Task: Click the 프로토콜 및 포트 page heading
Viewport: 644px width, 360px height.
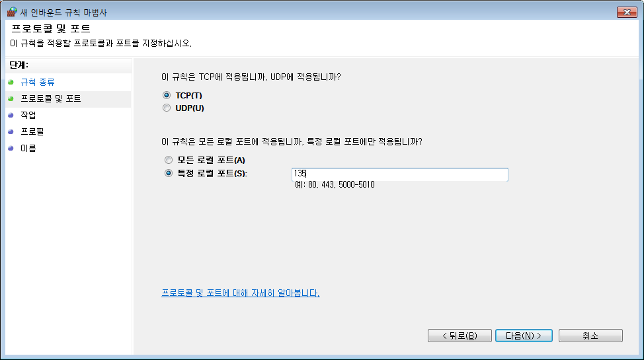Action: (50, 29)
